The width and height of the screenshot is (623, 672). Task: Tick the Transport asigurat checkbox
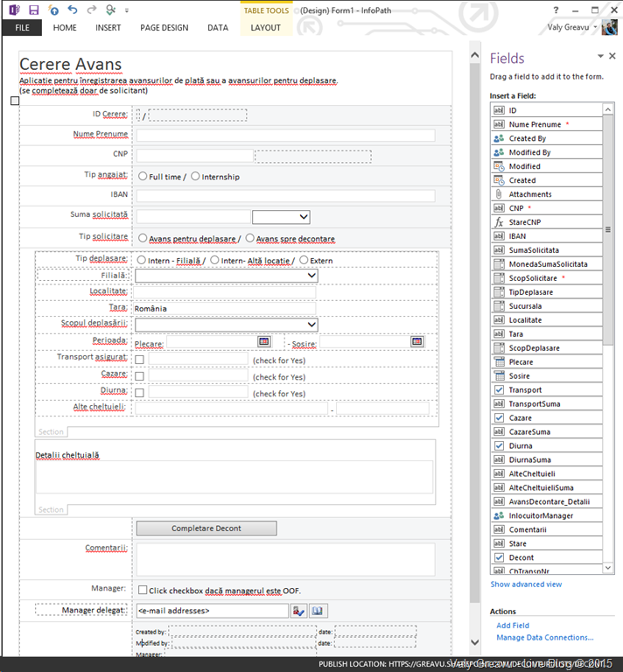click(139, 360)
